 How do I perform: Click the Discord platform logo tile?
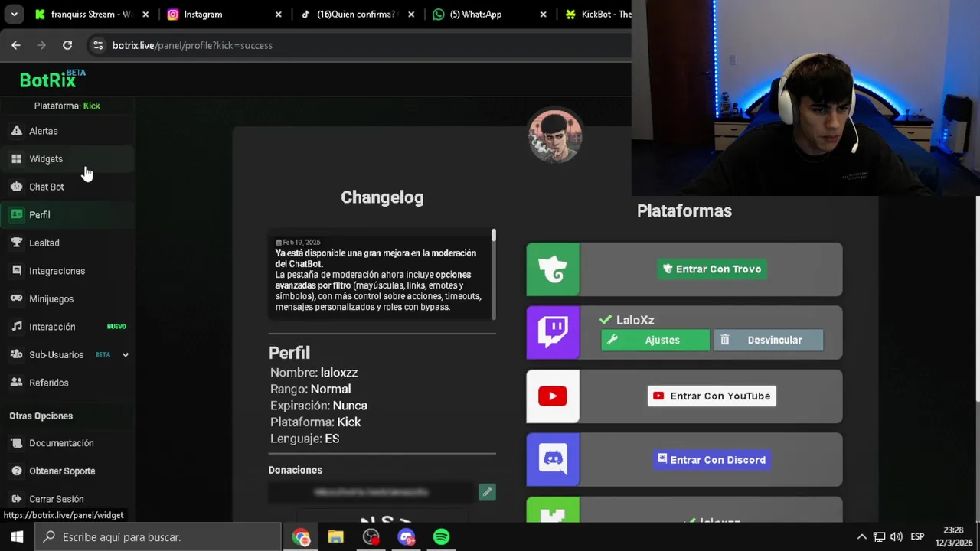pyautogui.click(x=553, y=459)
